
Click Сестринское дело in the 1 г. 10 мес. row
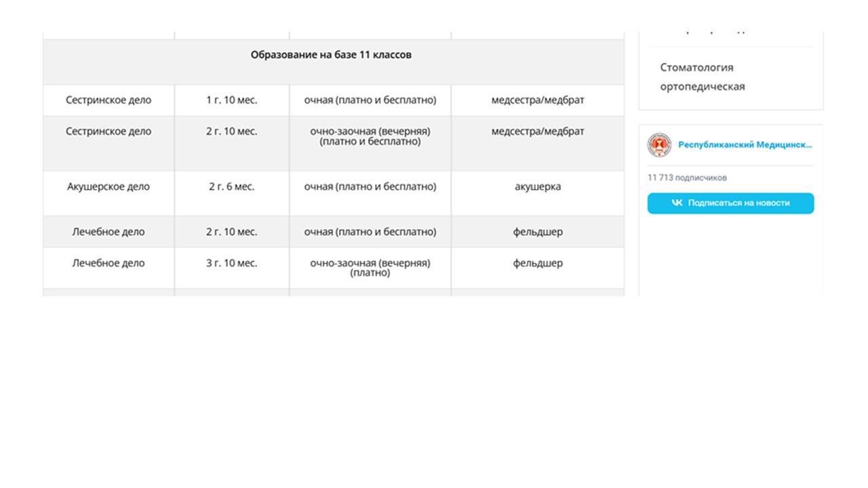coord(108,100)
